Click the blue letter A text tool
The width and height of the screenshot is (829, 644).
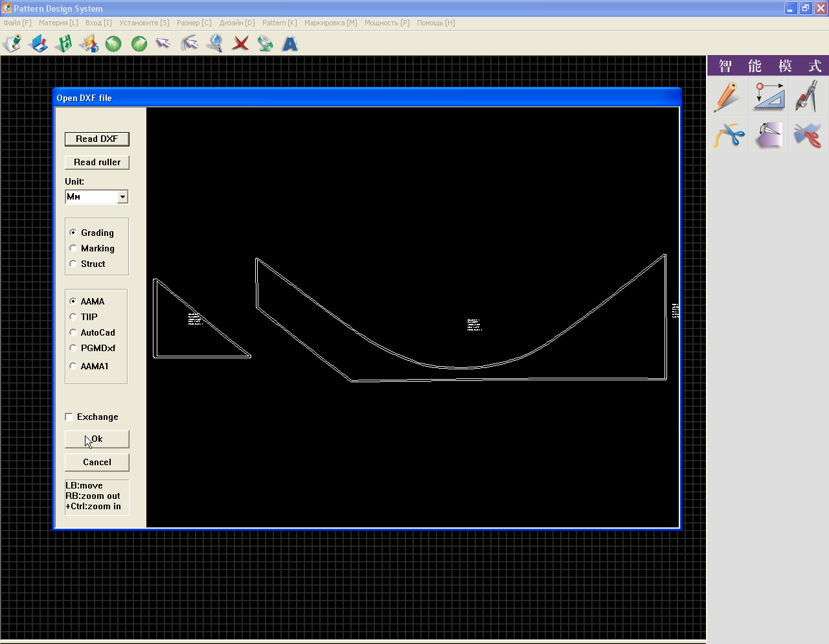[290, 43]
